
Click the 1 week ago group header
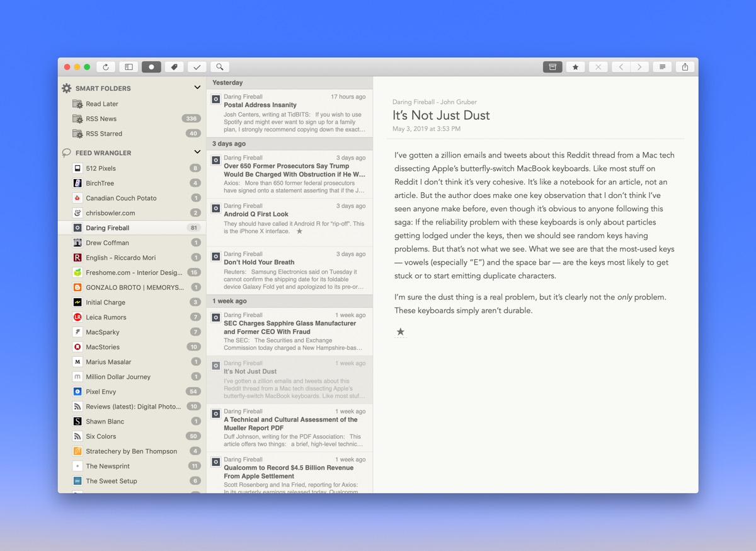tap(290, 301)
